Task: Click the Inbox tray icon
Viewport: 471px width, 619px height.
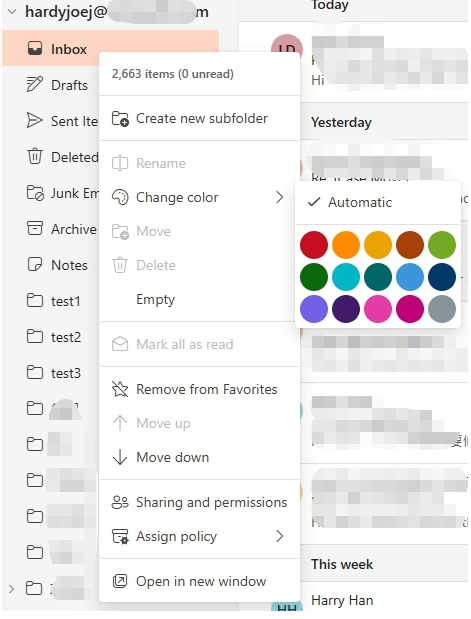Action: point(35,49)
